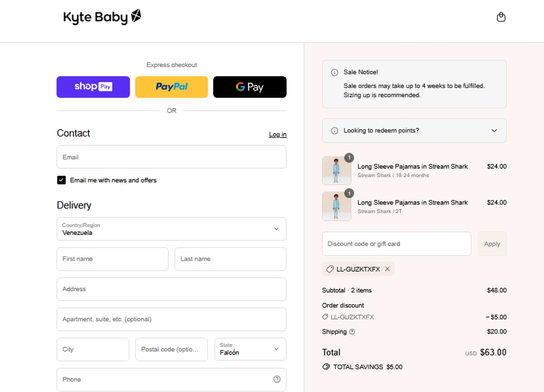Open the Country/Region dropdown
This screenshot has width=544, height=392.
172,229
